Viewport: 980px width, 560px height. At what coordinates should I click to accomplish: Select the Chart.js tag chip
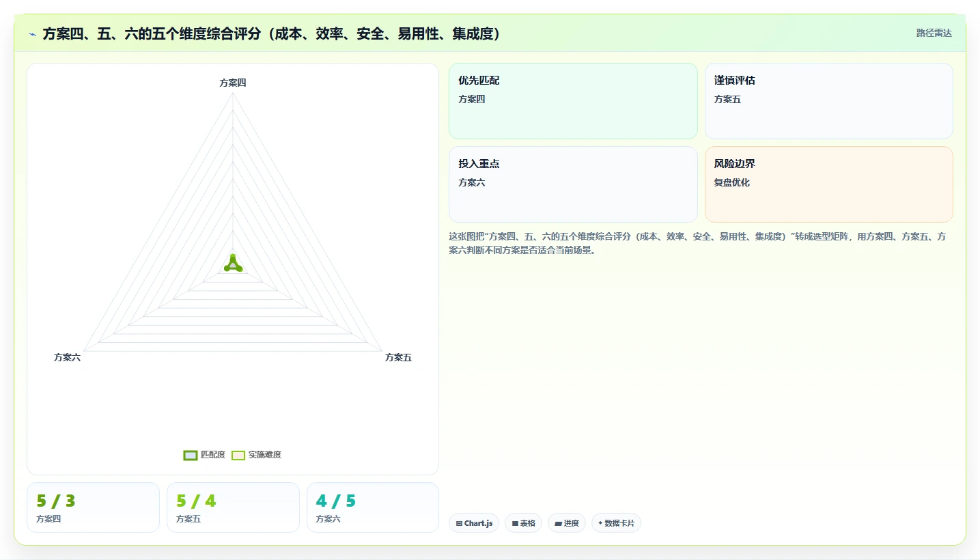[x=474, y=523]
